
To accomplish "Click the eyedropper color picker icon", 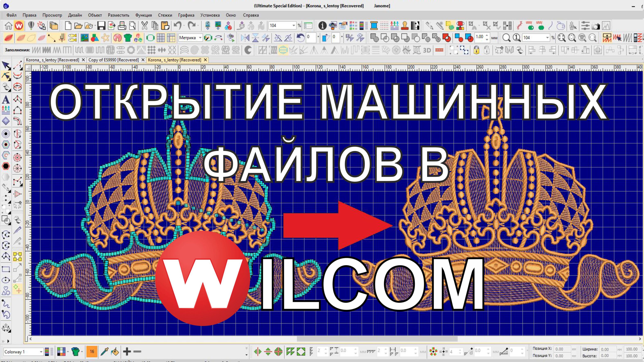I will [x=104, y=352].
